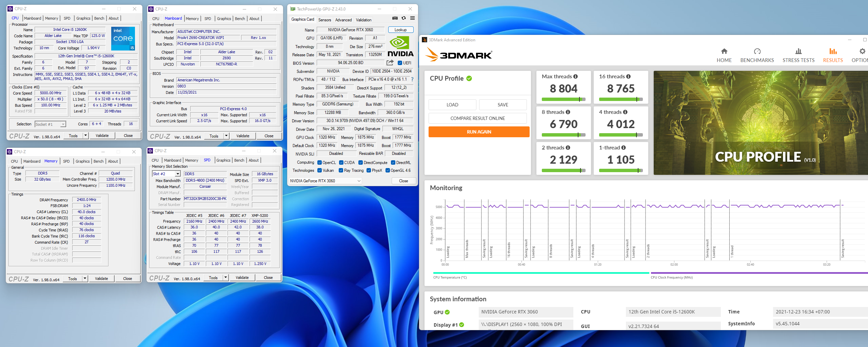Click the GPU-Z screenshot camera icon
The height and width of the screenshot is (347, 868).
pyautogui.click(x=395, y=18)
